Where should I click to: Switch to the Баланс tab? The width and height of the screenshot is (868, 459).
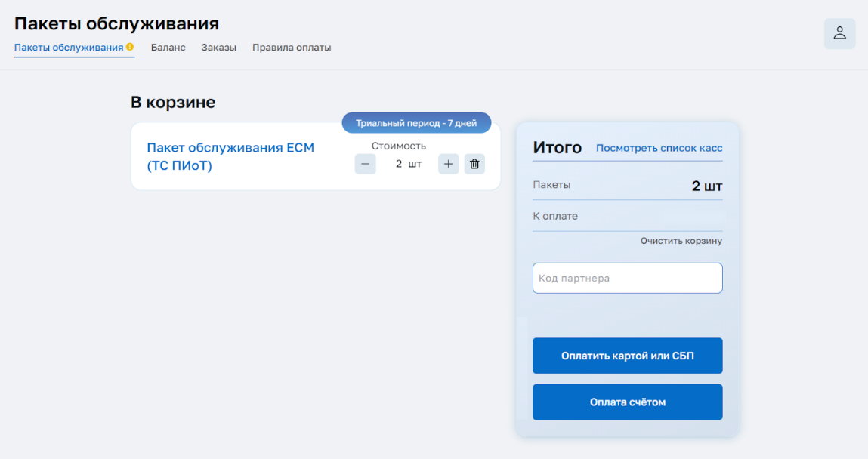(x=168, y=48)
